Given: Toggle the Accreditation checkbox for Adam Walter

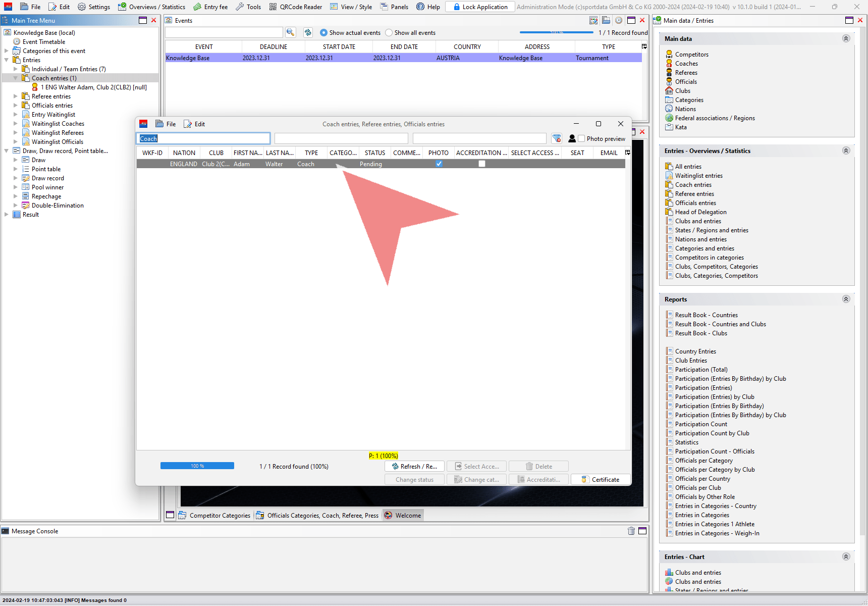Looking at the screenshot, I should click(482, 164).
